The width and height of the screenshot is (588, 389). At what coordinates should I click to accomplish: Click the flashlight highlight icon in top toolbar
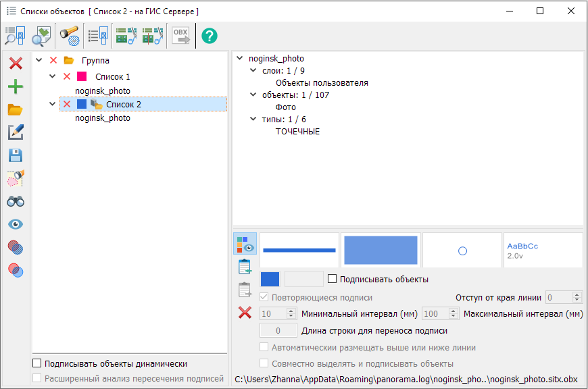coord(69,35)
